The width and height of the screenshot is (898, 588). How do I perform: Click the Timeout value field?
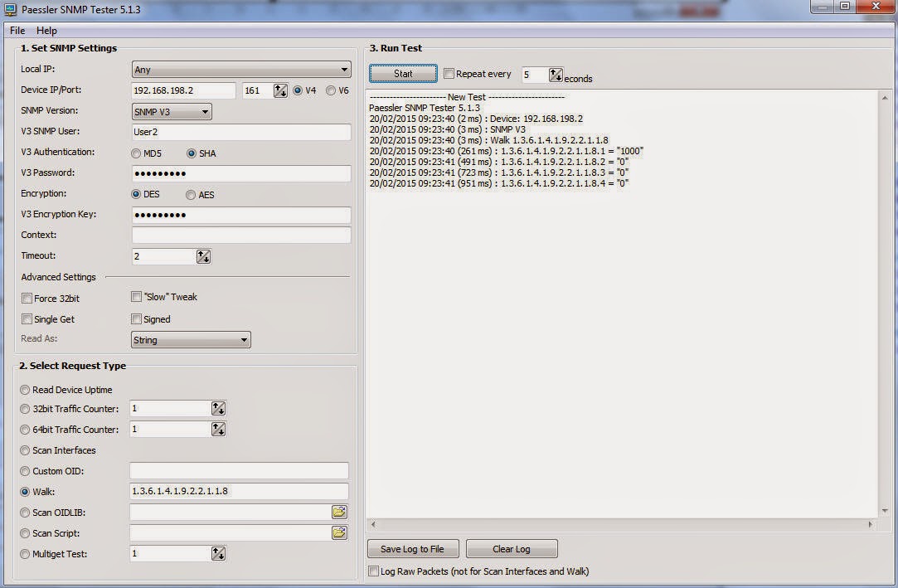pyautogui.click(x=164, y=256)
